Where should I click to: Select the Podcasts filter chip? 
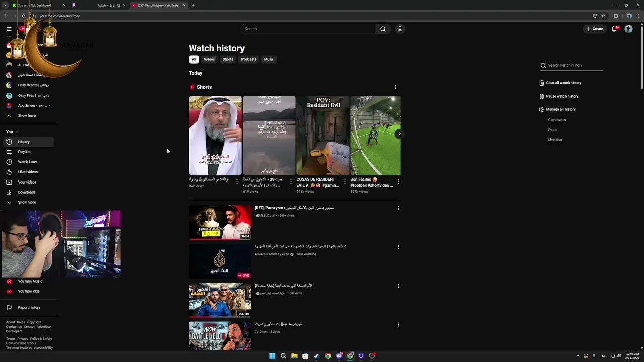[249, 59]
